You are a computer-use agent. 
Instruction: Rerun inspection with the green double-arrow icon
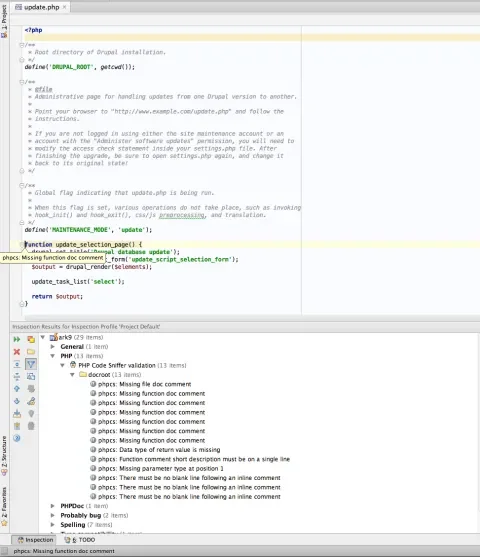point(17,340)
